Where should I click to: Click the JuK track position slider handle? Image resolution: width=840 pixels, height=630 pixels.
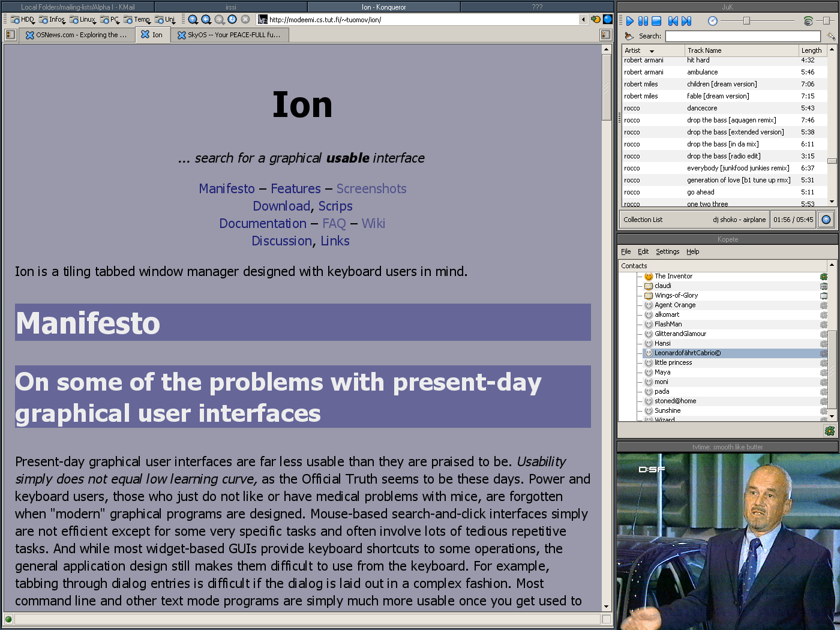(746, 21)
